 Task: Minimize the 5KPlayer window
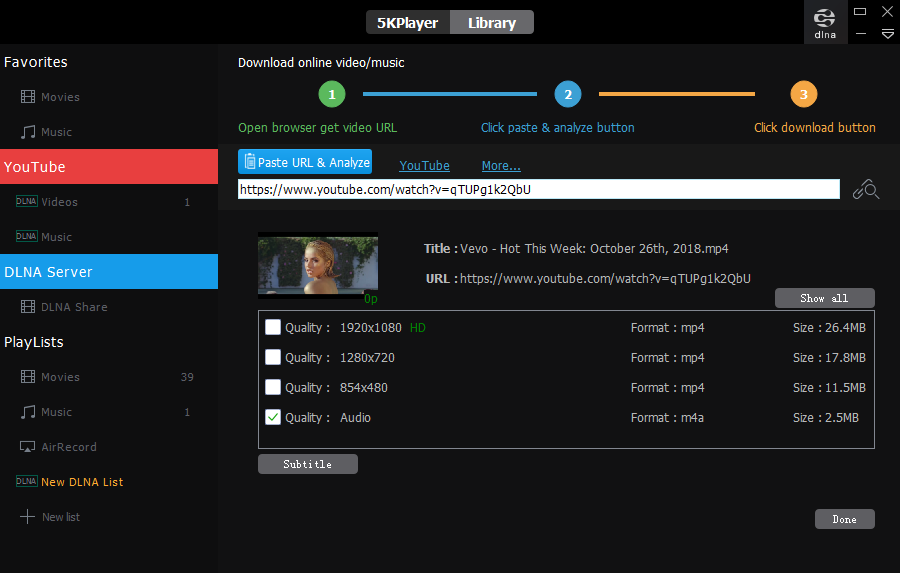(x=860, y=34)
